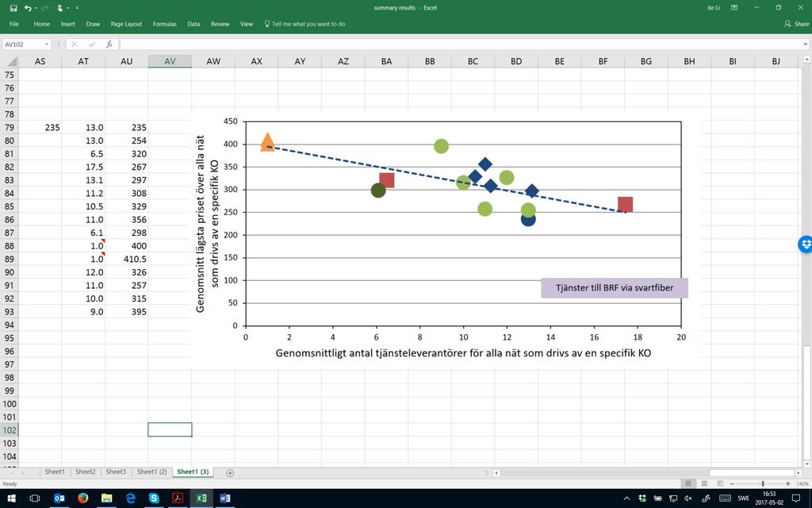Click horizontal scrollbar right arrow
812x508 pixels.
click(x=798, y=473)
